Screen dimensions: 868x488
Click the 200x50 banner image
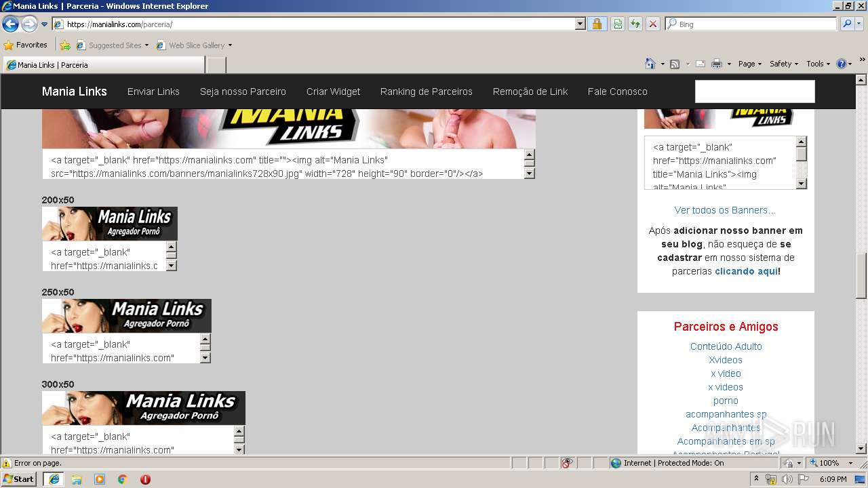coord(110,224)
